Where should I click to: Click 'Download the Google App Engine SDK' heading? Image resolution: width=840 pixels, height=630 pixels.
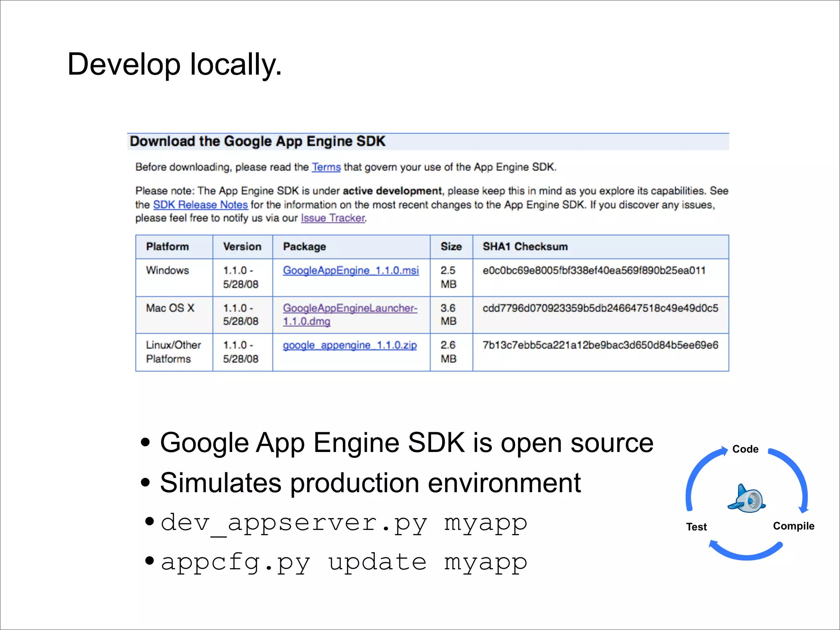tap(258, 142)
